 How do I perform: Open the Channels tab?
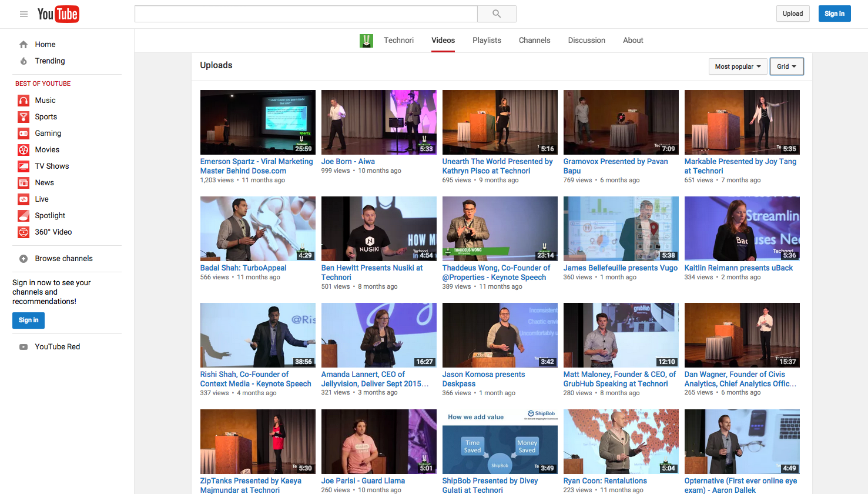(x=535, y=41)
